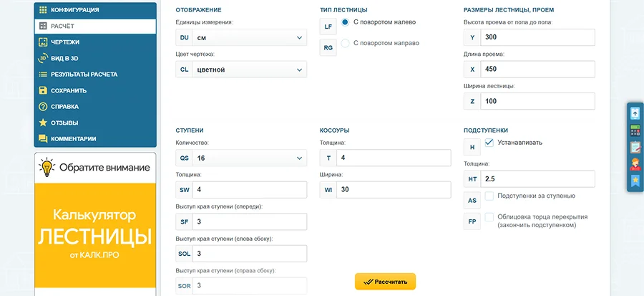Check Облицовка торца перекрытия option
644x296 pixels.
[489, 217]
